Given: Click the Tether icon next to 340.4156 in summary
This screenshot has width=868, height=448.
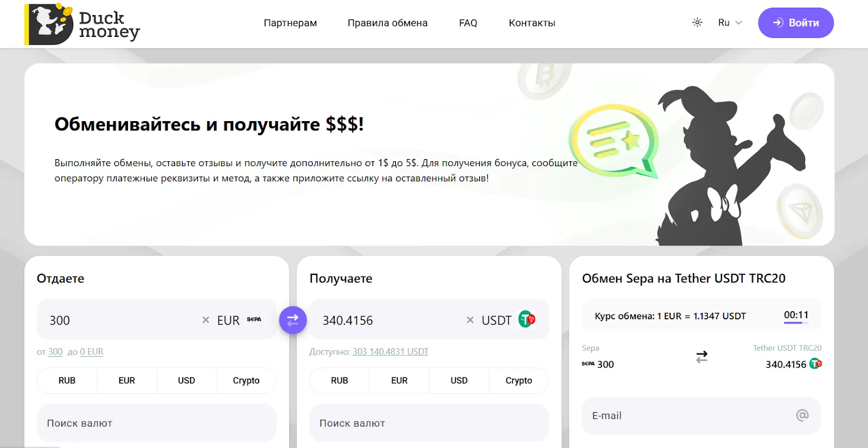Looking at the screenshot, I should coord(815,364).
